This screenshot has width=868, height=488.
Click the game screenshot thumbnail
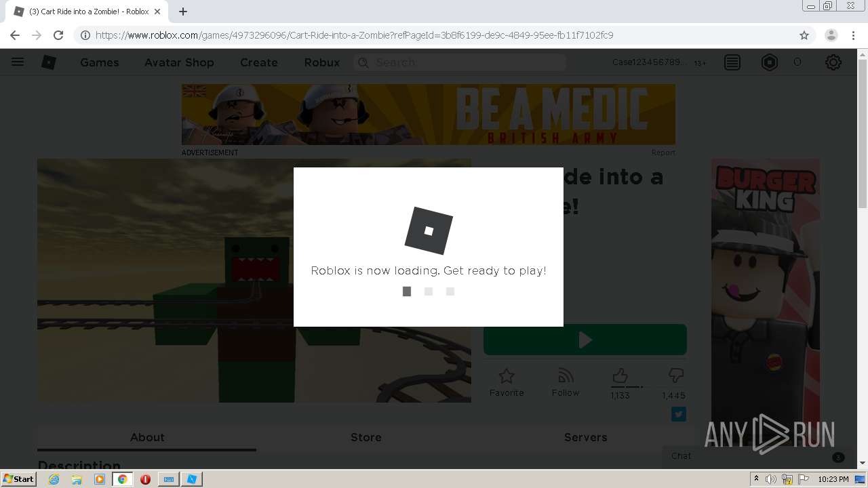(x=254, y=281)
